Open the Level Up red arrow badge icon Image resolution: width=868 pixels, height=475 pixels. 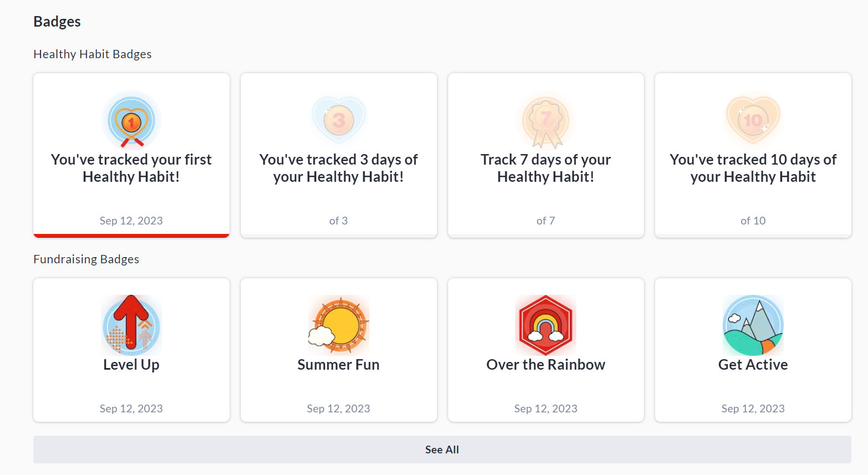131,325
